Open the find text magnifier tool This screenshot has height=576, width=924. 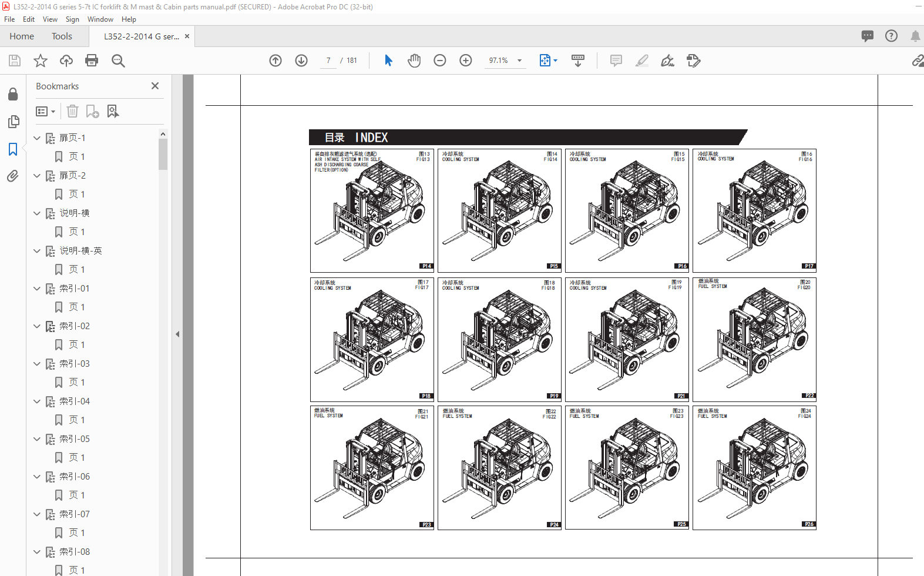[x=118, y=61]
